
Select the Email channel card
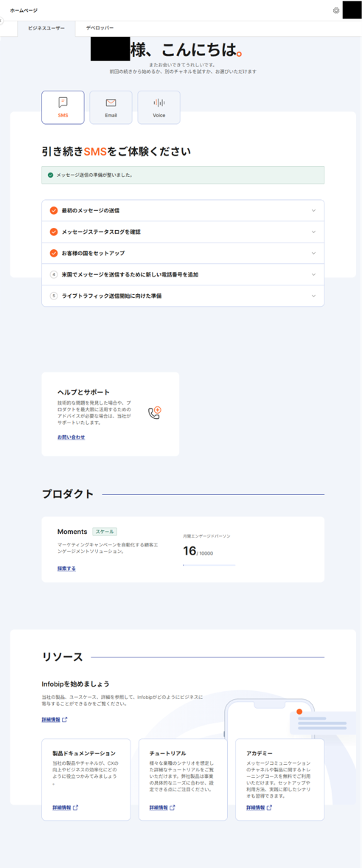coord(111,108)
